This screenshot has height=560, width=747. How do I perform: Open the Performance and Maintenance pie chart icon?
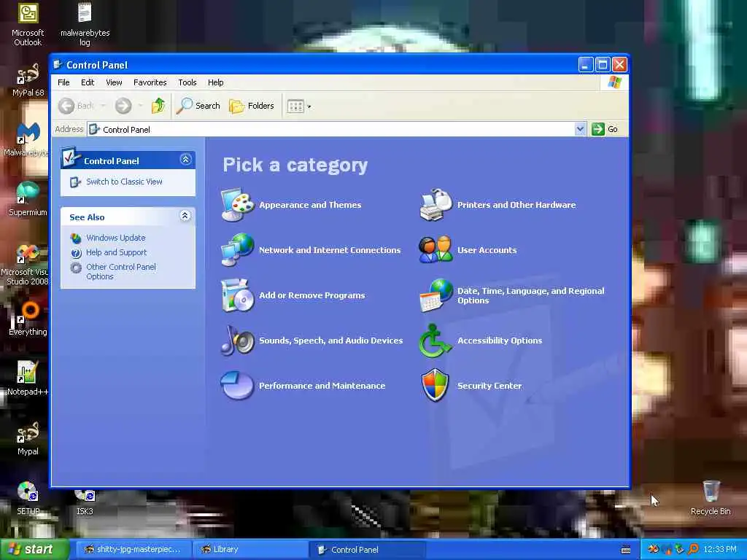tap(237, 385)
